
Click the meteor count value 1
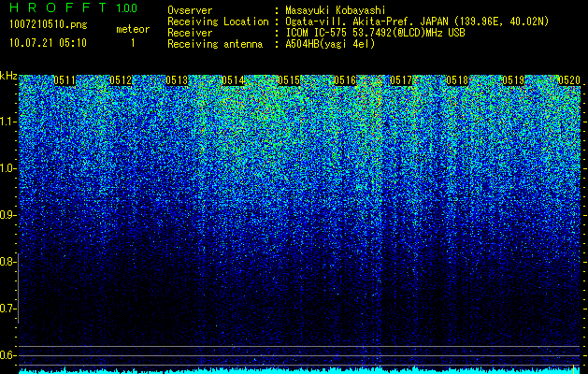[133, 43]
